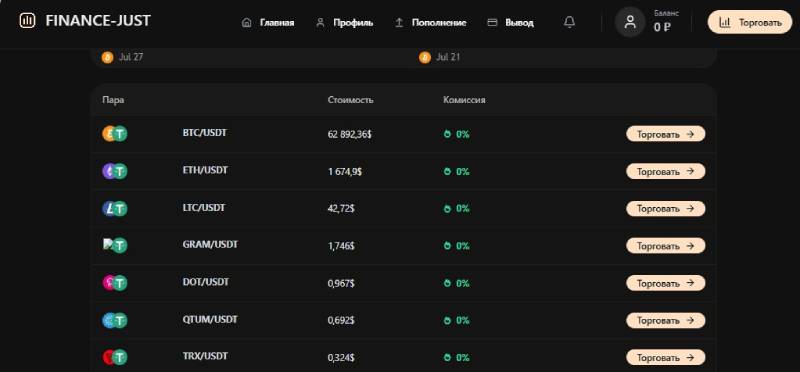The height and width of the screenshot is (372, 800).
Task: Click the price 42,72$
Action: click(341, 209)
